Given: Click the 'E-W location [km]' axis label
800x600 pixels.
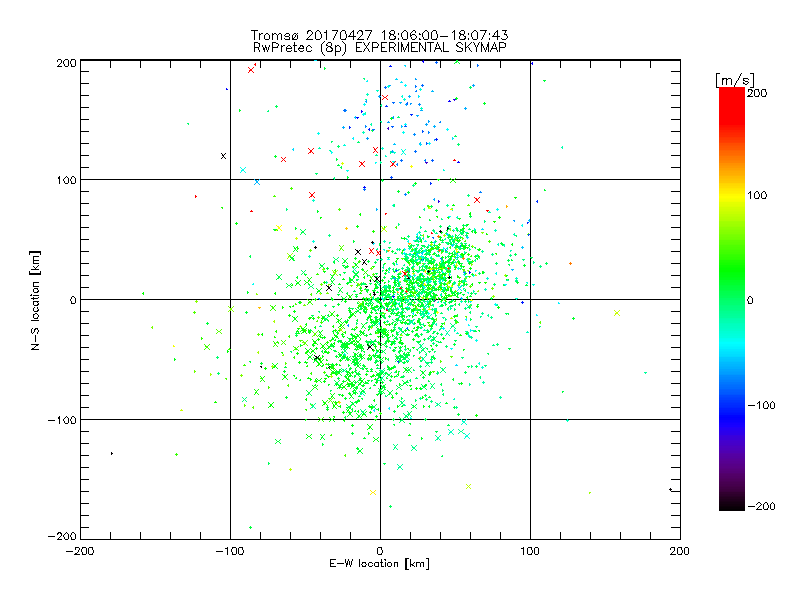Looking at the screenshot, I should point(380,564).
